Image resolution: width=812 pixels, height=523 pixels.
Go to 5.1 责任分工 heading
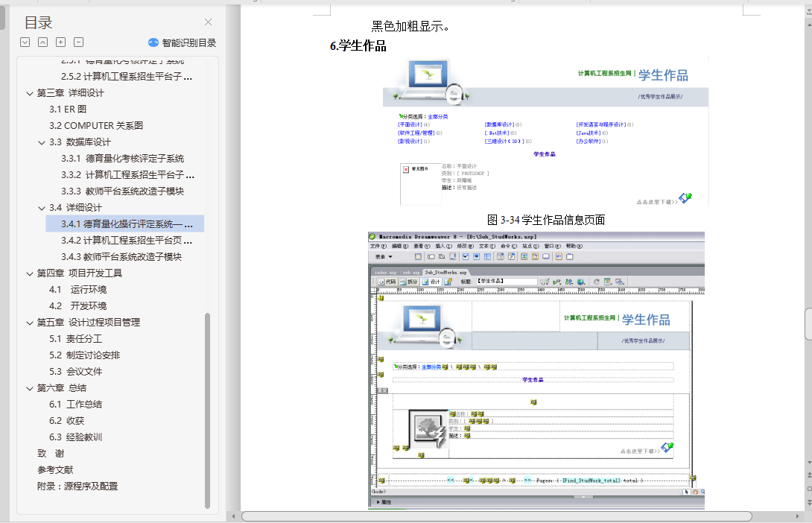tap(75, 339)
